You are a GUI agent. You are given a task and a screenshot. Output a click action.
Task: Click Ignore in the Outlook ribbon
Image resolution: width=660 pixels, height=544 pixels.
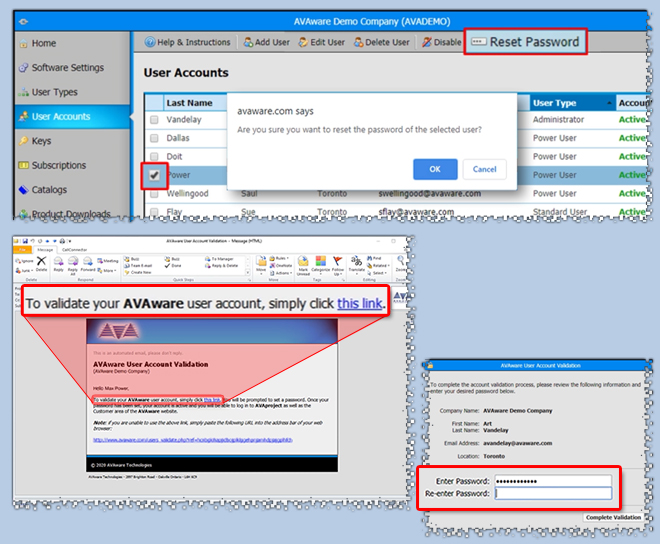[x=24, y=261]
